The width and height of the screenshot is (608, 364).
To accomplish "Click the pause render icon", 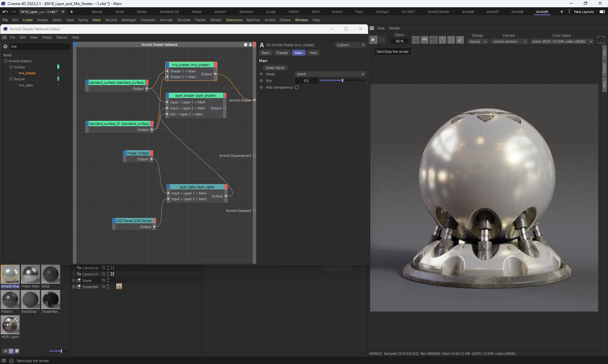I will click(x=382, y=40).
